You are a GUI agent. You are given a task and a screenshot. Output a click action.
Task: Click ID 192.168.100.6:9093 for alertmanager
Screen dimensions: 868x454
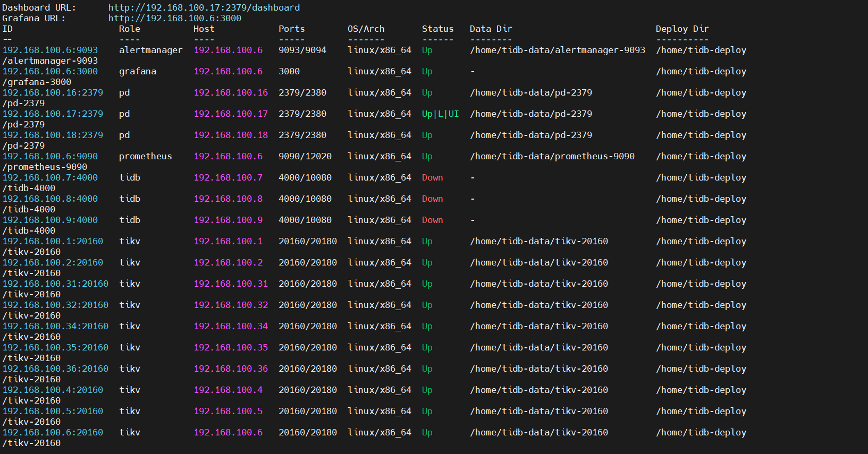[x=50, y=50]
